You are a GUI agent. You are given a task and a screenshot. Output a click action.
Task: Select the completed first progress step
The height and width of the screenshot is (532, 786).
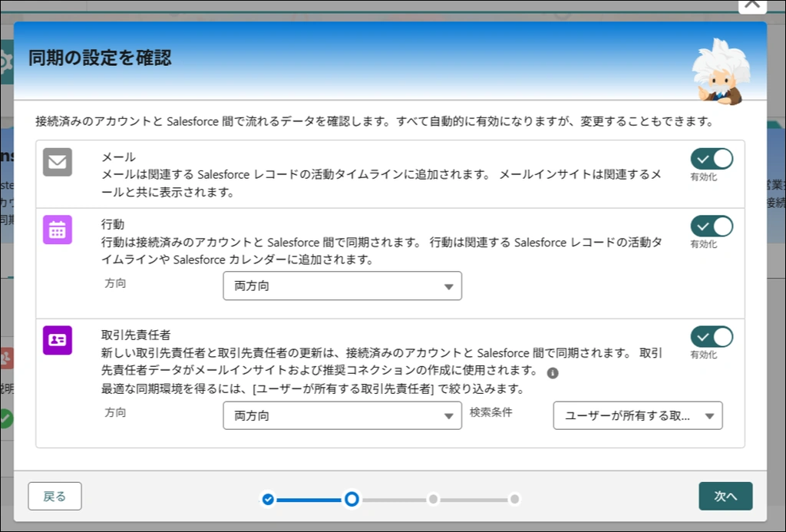[x=268, y=500]
